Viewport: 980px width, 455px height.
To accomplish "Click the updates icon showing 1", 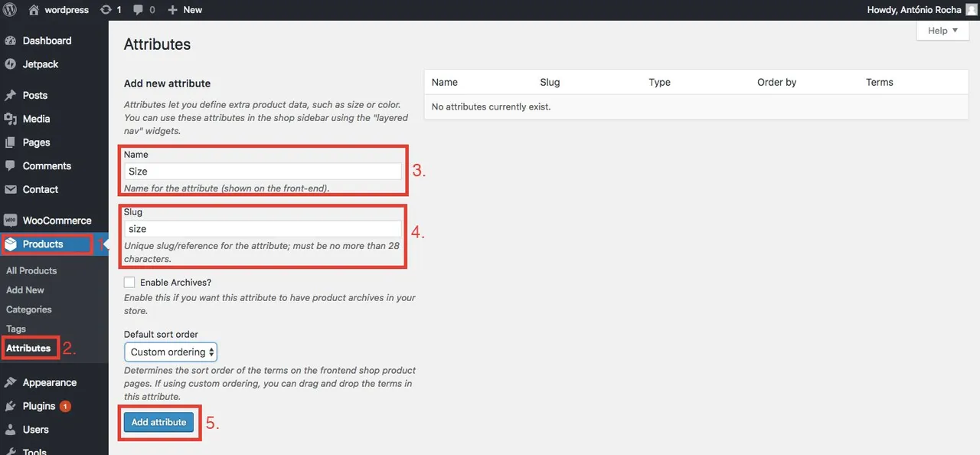I will (106, 10).
